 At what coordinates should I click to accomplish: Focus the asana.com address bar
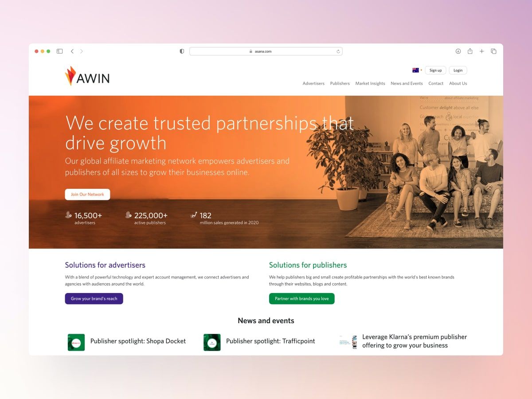(266, 51)
